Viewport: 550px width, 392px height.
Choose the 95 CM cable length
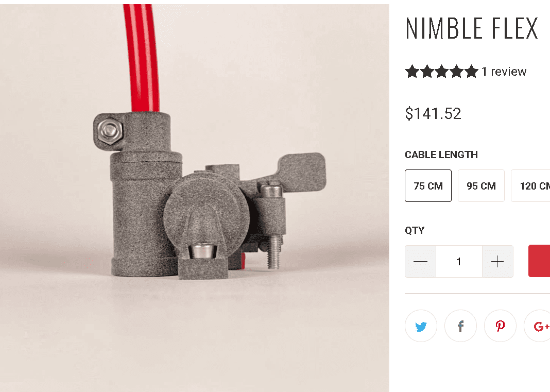pyautogui.click(x=481, y=185)
